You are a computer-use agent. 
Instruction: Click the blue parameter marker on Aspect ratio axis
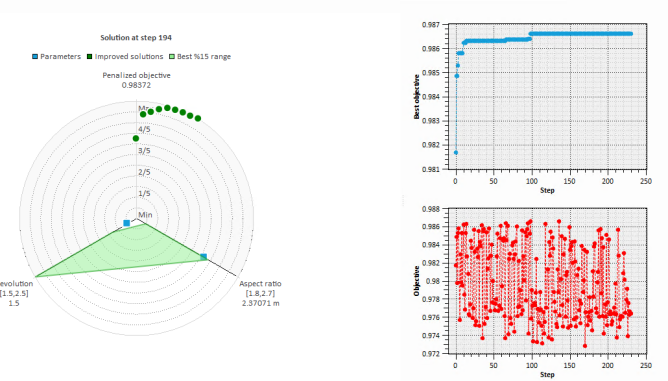[x=204, y=257]
